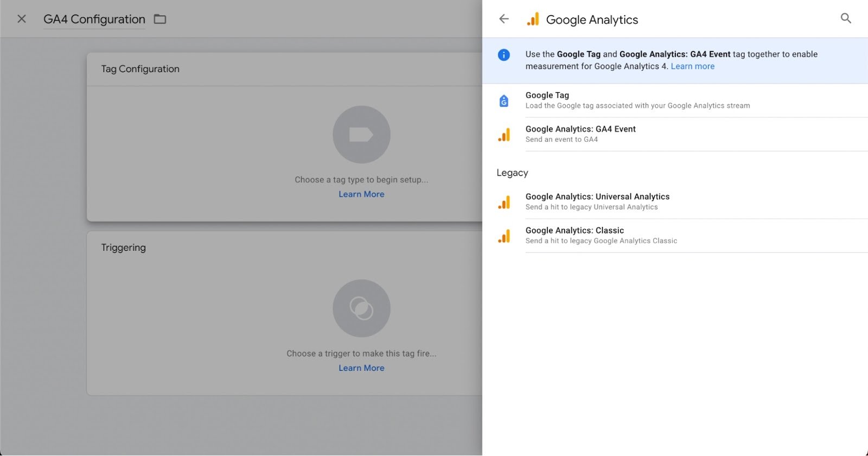This screenshot has width=868, height=456.
Task: Click the trigger placeholder icon in Triggering
Action: point(361,308)
